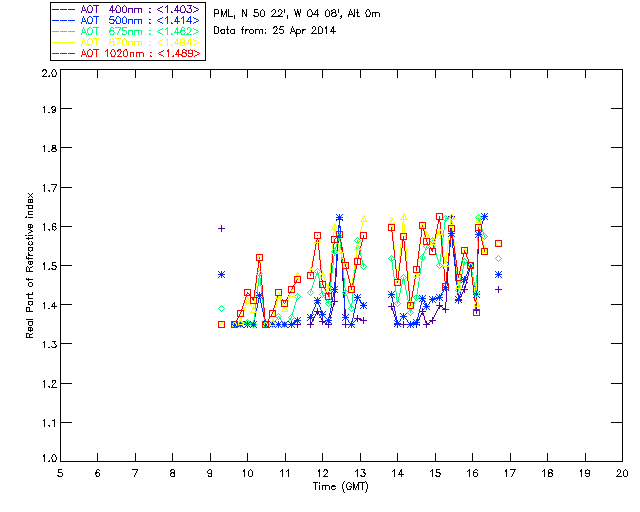Click the AOT 500nm legend entry

(127, 20)
